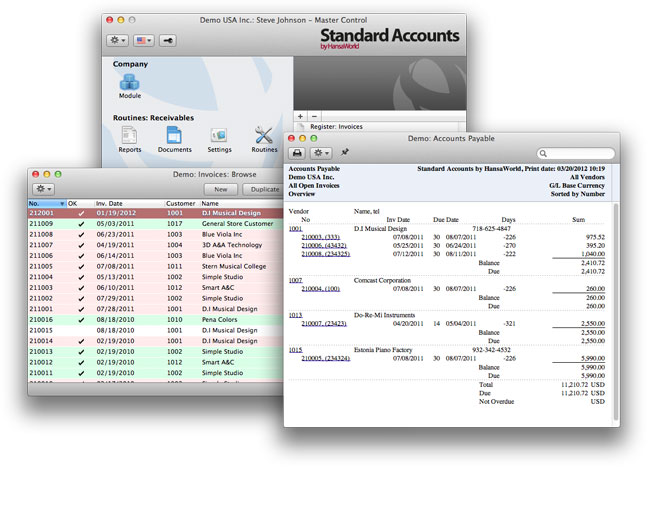Image resolution: width=650 pixels, height=505 pixels.
Task: Open invoice 210007 (23423) link
Action: click(x=324, y=323)
